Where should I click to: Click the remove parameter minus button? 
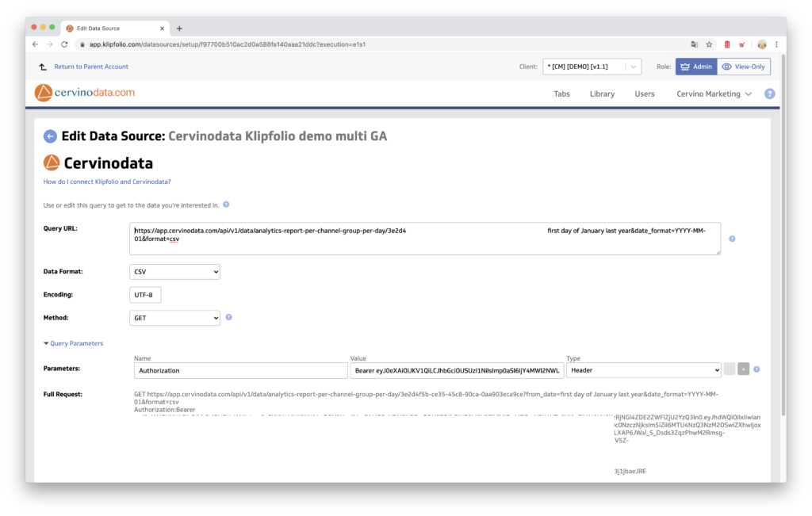point(730,369)
